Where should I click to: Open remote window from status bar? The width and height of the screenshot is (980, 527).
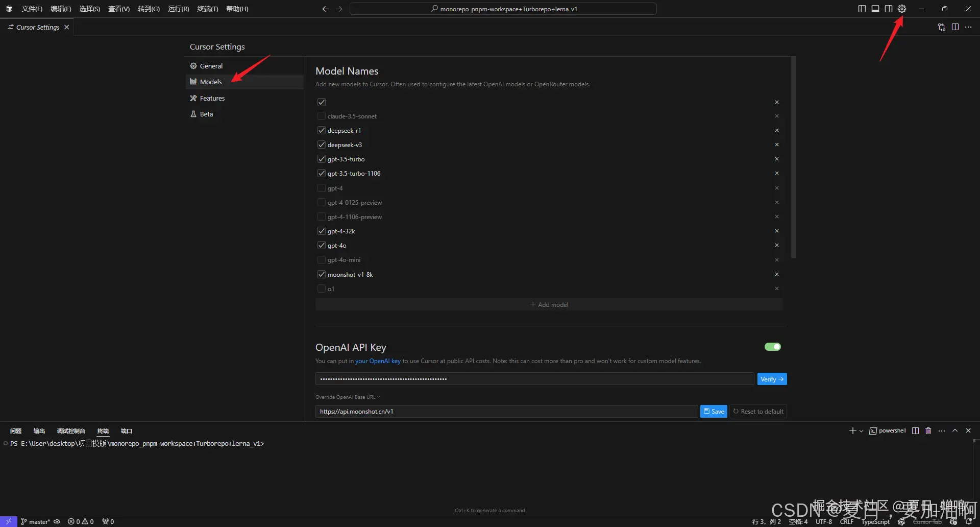[x=9, y=521]
